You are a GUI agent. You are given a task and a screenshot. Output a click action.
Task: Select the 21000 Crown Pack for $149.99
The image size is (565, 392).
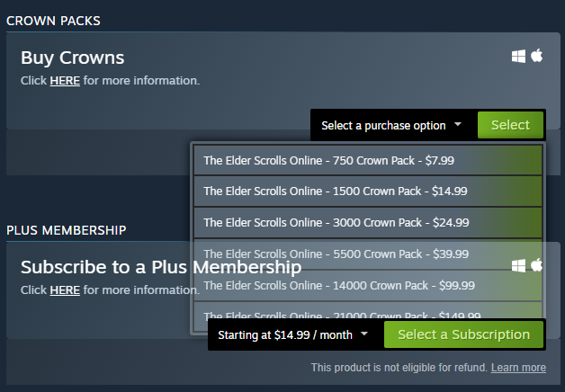pyautogui.click(x=368, y=311)
